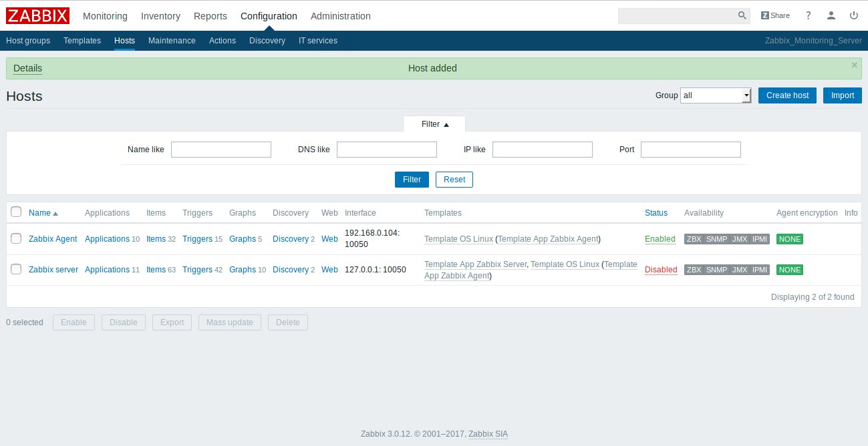Open the Share icon in the header
Image resolution: width=868 pixels, height=446 pixels.
tap(775, 15)
